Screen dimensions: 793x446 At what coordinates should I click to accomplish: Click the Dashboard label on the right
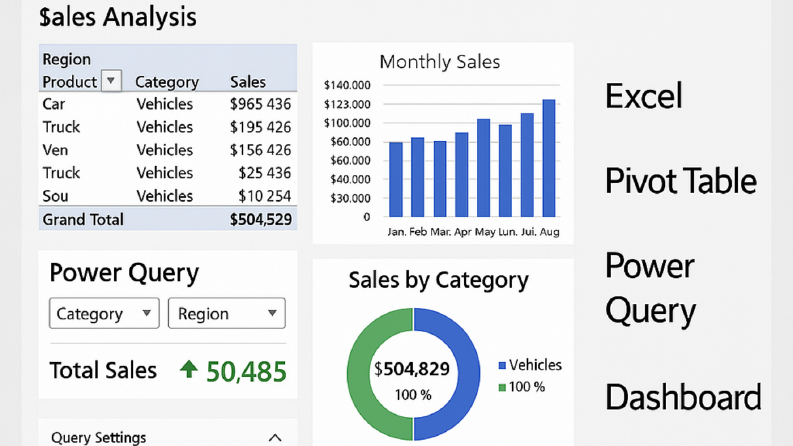683,397
